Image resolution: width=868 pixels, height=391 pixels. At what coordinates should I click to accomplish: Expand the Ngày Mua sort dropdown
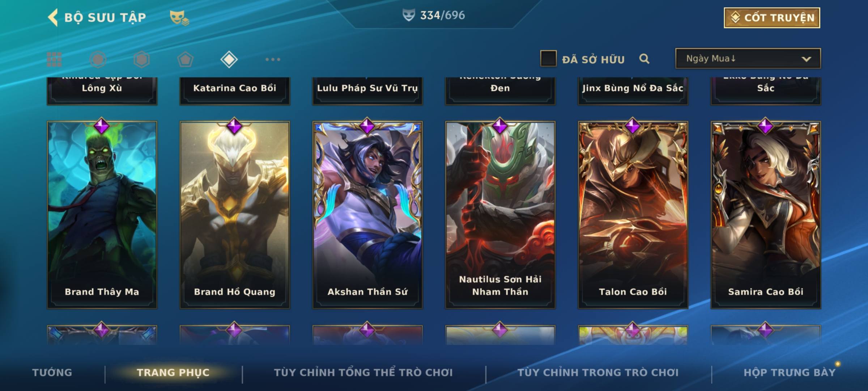pos(748,59)
